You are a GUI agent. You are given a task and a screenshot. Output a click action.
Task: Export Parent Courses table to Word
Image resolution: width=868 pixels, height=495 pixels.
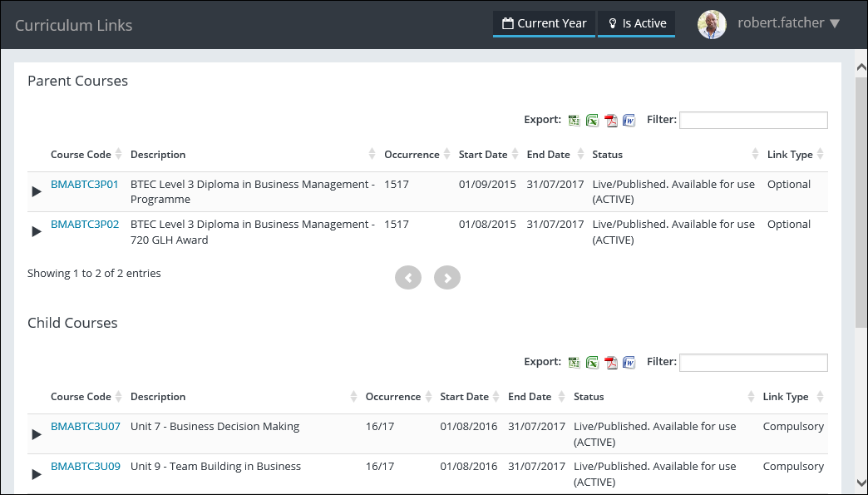(x=629, y=121)
